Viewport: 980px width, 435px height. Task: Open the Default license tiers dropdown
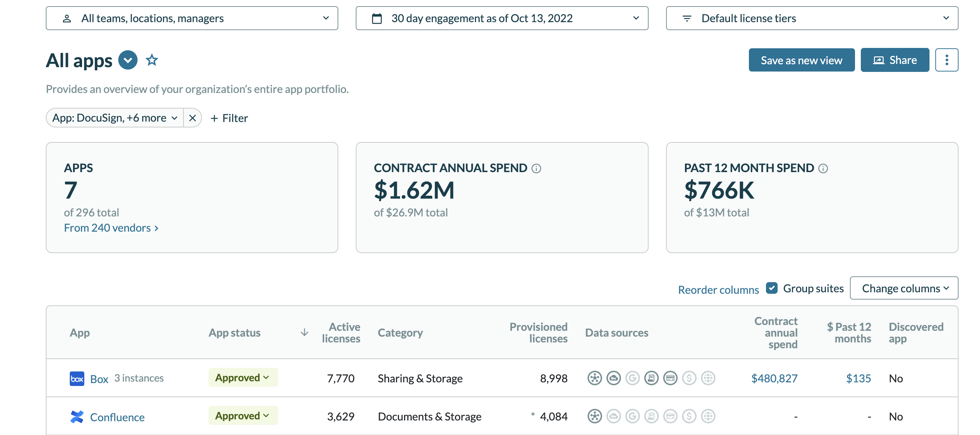click(811, 18)
